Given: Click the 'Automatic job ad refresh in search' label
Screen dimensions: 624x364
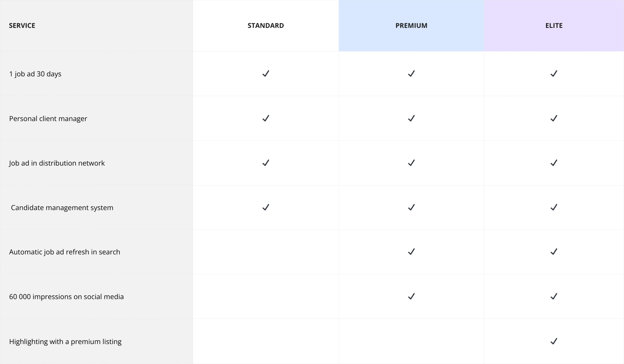Looking at the screenshot, I should click(x=65, y=252).
